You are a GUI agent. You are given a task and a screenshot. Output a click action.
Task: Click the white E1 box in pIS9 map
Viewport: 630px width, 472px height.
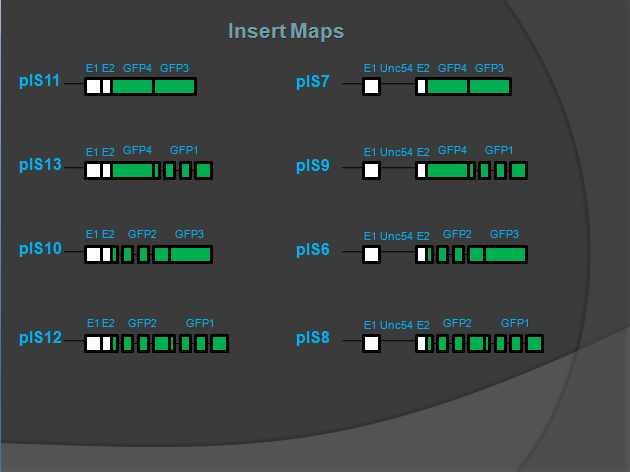(x=371, y=170)
